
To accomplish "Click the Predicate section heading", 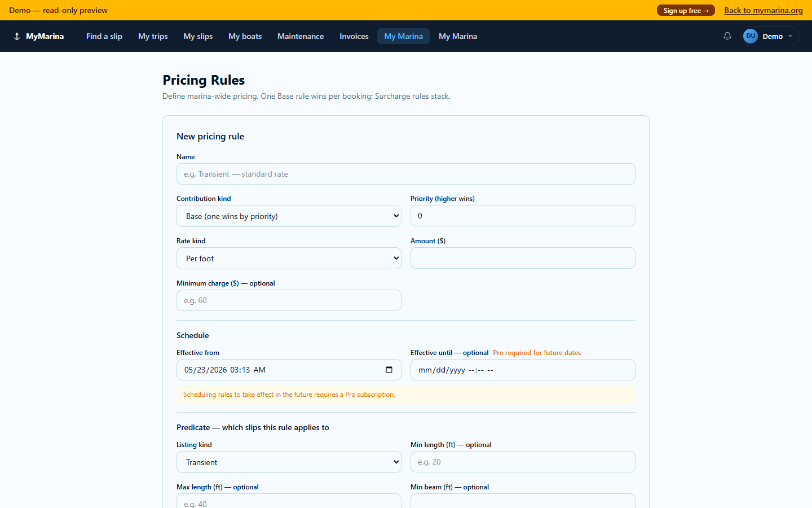I will 253,427.
